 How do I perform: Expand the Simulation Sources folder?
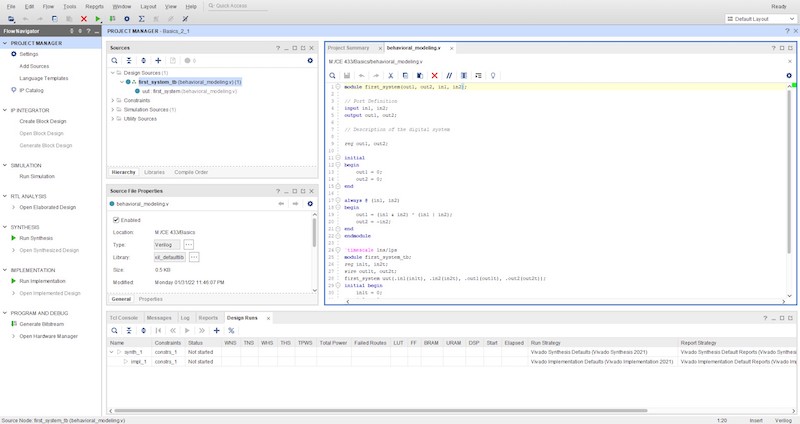pyautogui.click(x=114, y=109)
